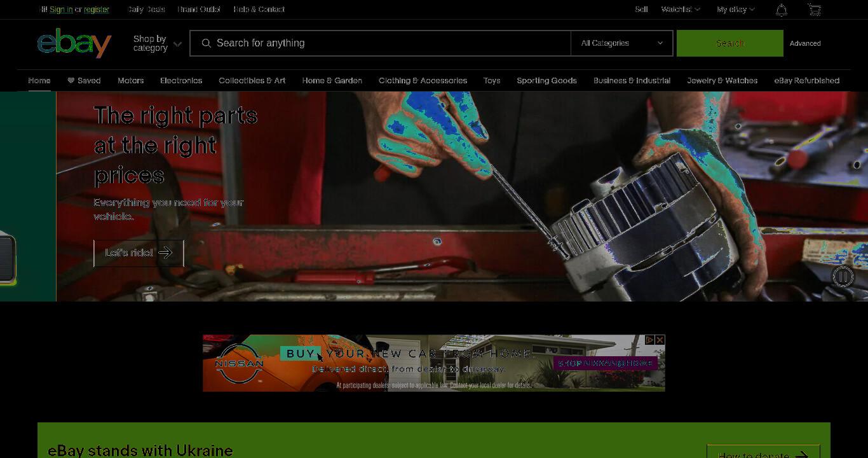The image size is (868, 458).
Task: Open the Sporting Goods category
Action: pos(546,81)
